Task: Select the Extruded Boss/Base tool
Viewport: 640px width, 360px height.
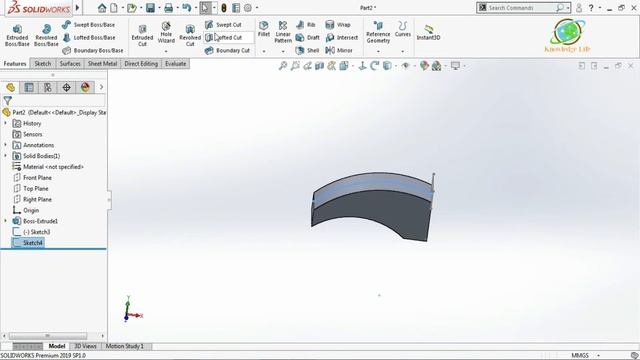Action: tap(17, 35)
